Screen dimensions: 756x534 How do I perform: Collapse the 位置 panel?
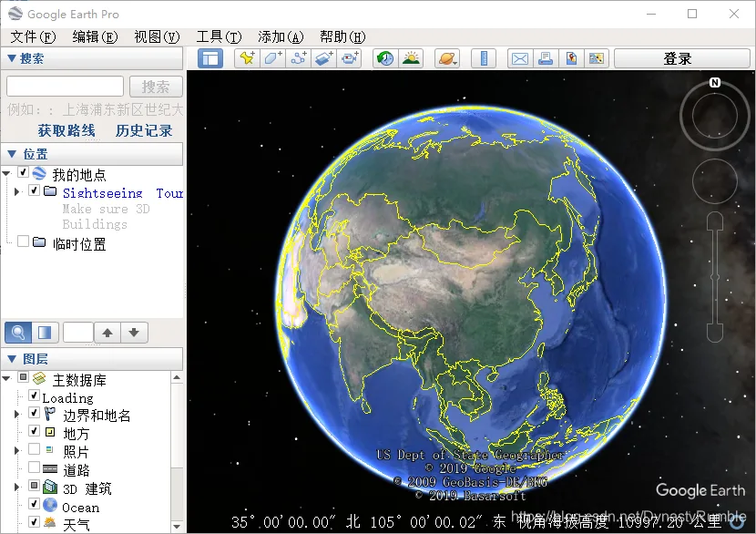(13, 154)
